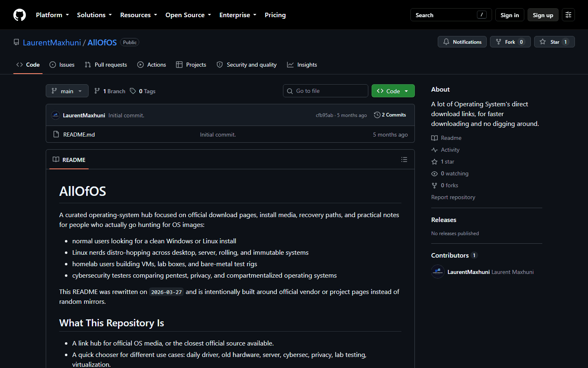This screenshot has width=588, height=368.
Task: Expand the Platform menu
Action: (x=52, y=15)
